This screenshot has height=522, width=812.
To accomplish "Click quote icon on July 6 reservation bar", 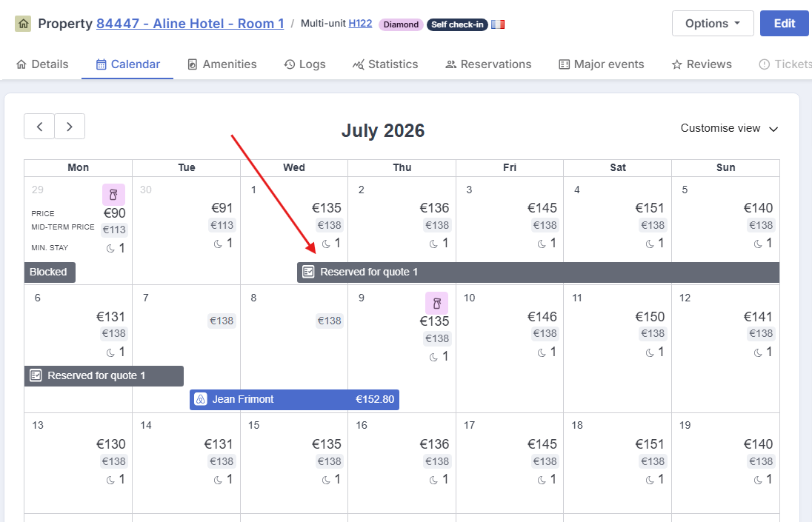I will [x=36, y=375].
